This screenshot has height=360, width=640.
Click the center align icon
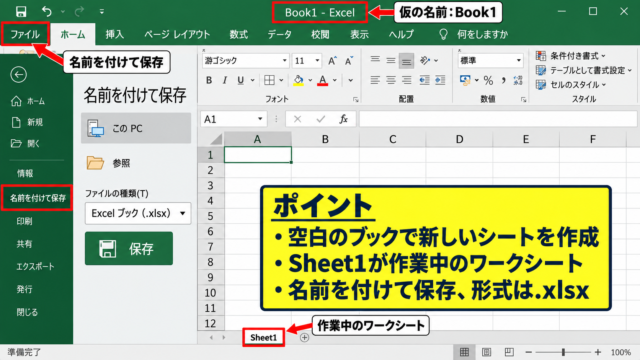point(391,80)
